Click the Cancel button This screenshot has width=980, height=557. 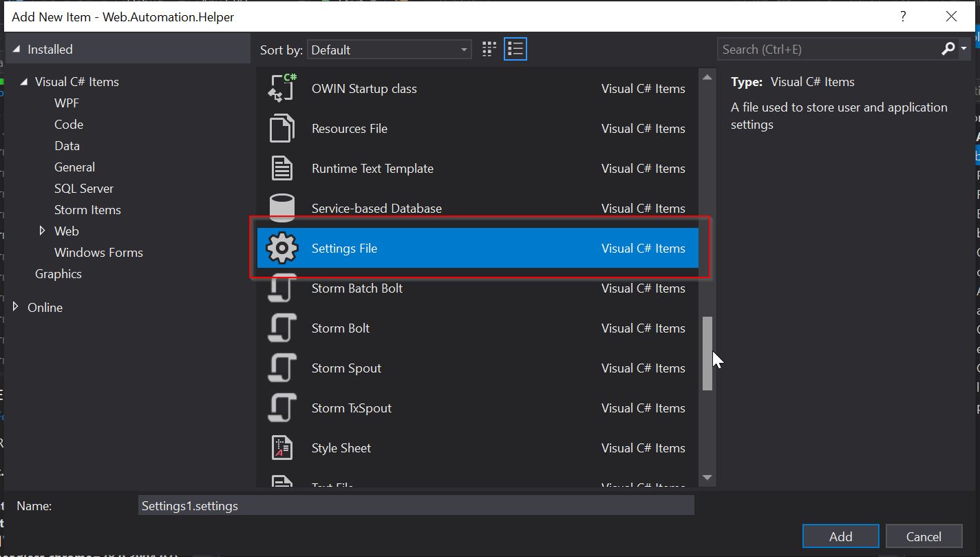click(924, 536)
